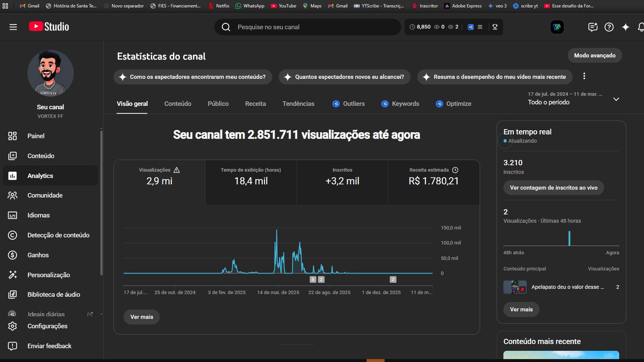Click the sparkle icon in header
The image size is (644, 362).
coord(625,27)
